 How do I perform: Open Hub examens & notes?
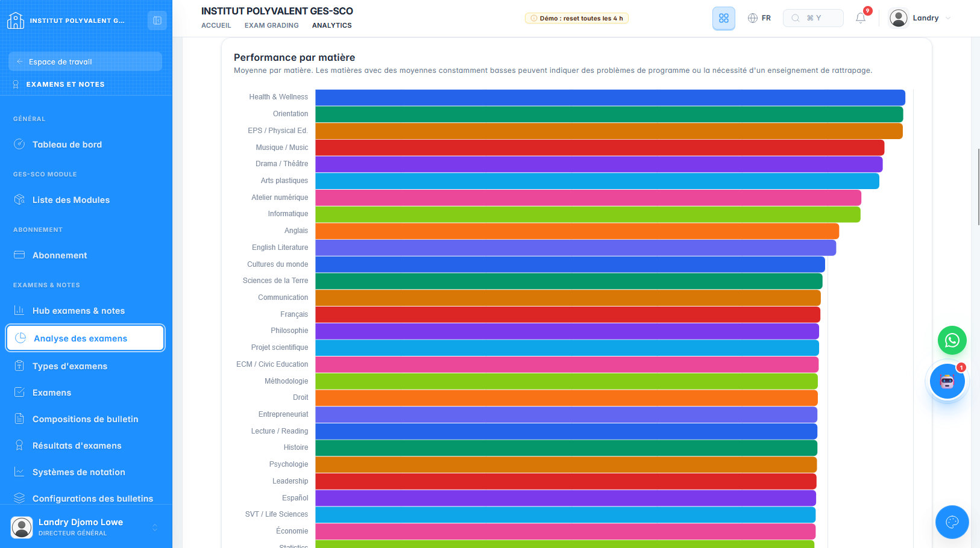click(85, 311)
